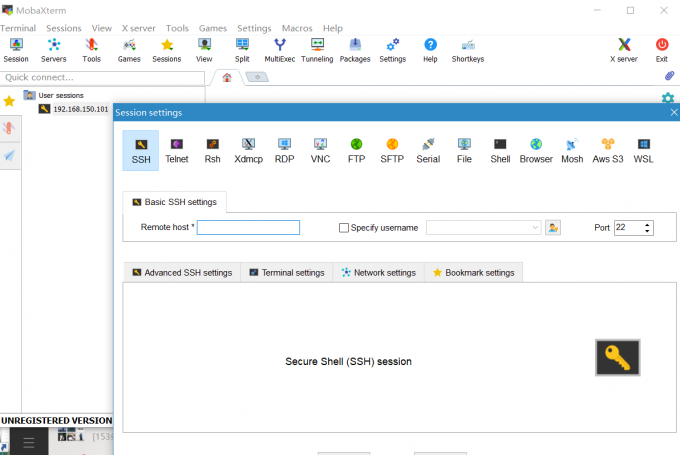Select RDP session type
Screen dimensions: 680x455
point(284,151)
